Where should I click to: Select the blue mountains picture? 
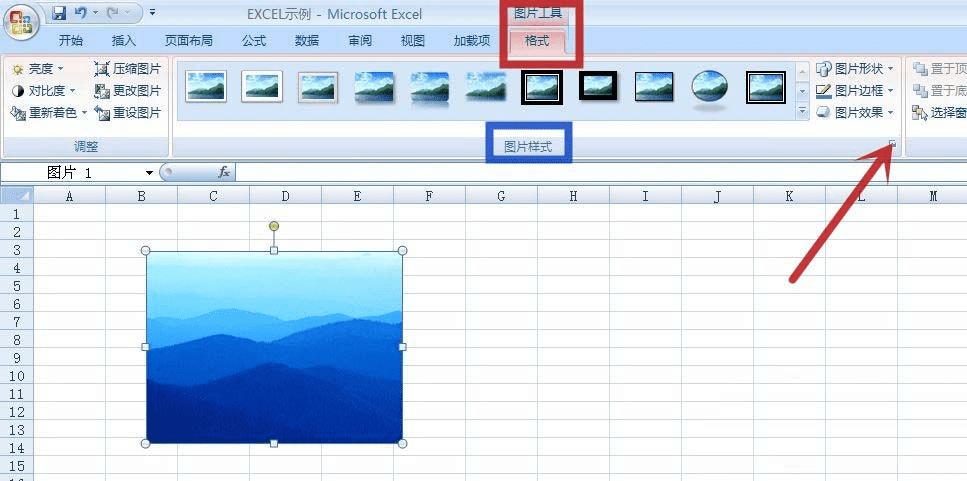274,347
